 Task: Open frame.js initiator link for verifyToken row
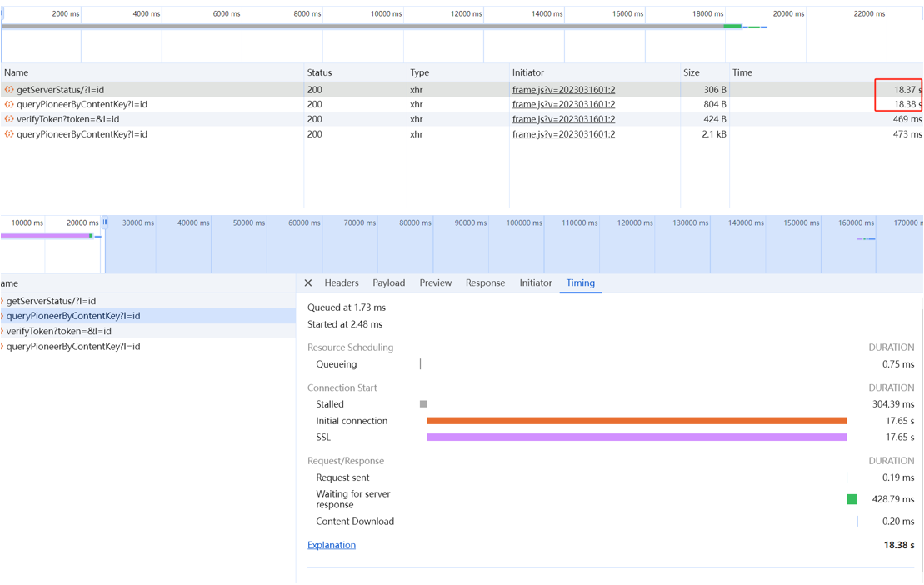click(x=563, y=119)
